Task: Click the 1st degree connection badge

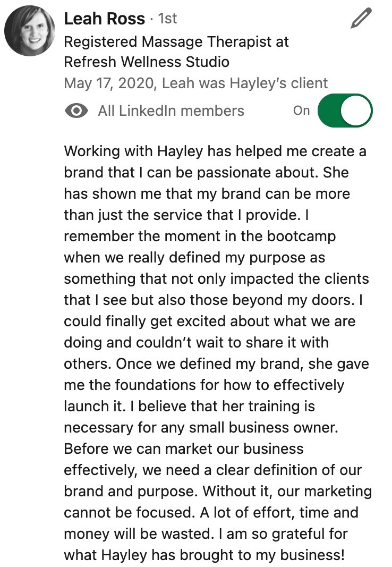Action: 167,19
